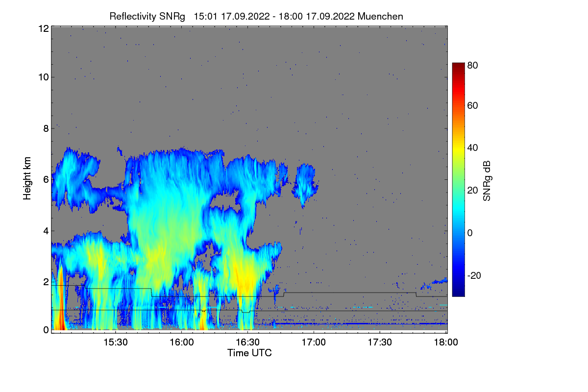
Task: Click the '15:01 17.09.2022' start time in title
Action: coord(232,16)
